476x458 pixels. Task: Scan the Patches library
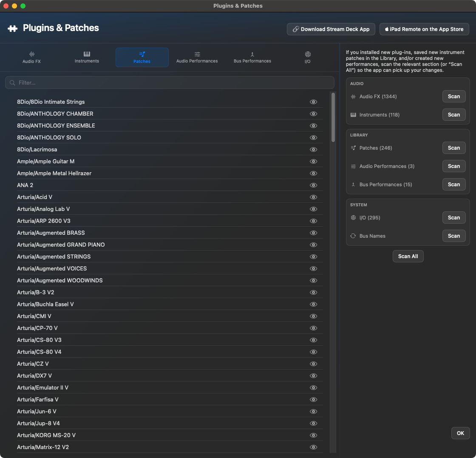pos(454,148)
